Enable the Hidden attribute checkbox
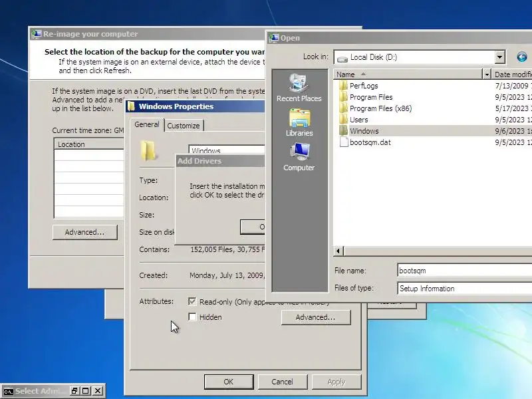The height and width of the screenshot is (399, 532). tap(192, 317)
